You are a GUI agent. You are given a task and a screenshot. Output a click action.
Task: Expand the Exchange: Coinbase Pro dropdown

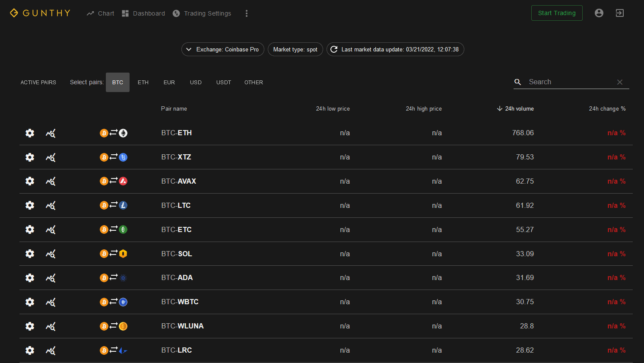pos(223,49)
